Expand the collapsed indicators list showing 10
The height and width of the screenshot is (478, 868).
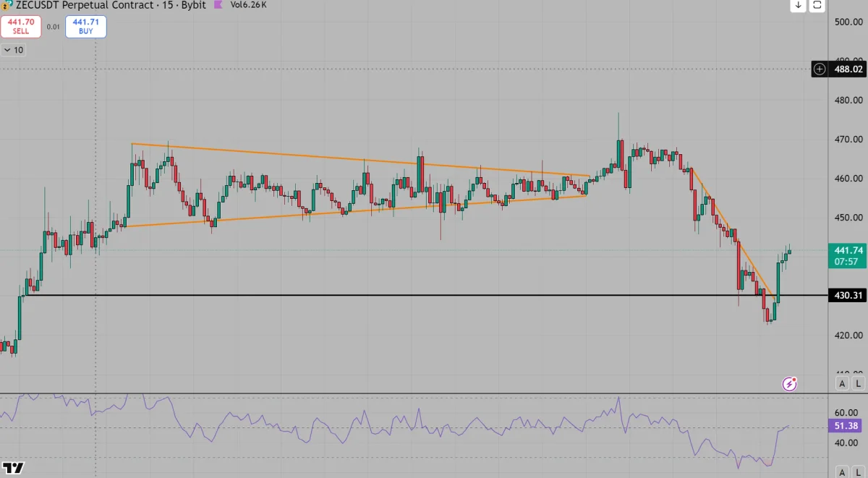pos(14,50)
